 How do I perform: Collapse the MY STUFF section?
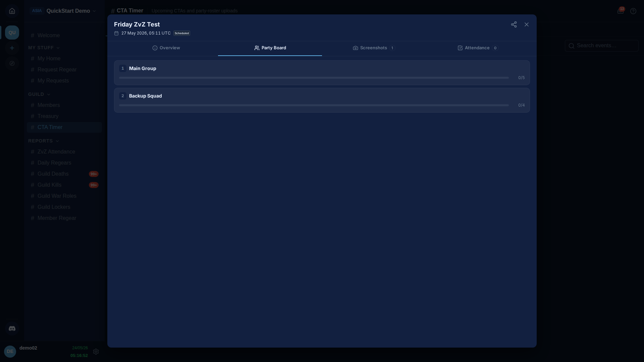click(44, 48)
